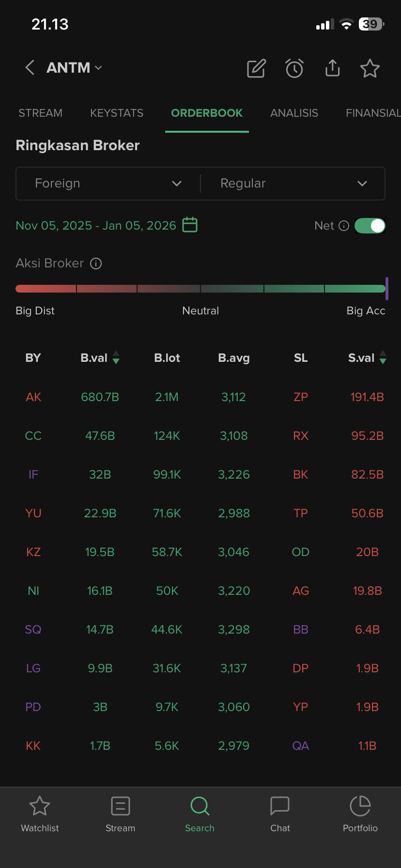Open the date range calendar icon
The height and width of the screenshot is (868, 401).
(190, 225)
